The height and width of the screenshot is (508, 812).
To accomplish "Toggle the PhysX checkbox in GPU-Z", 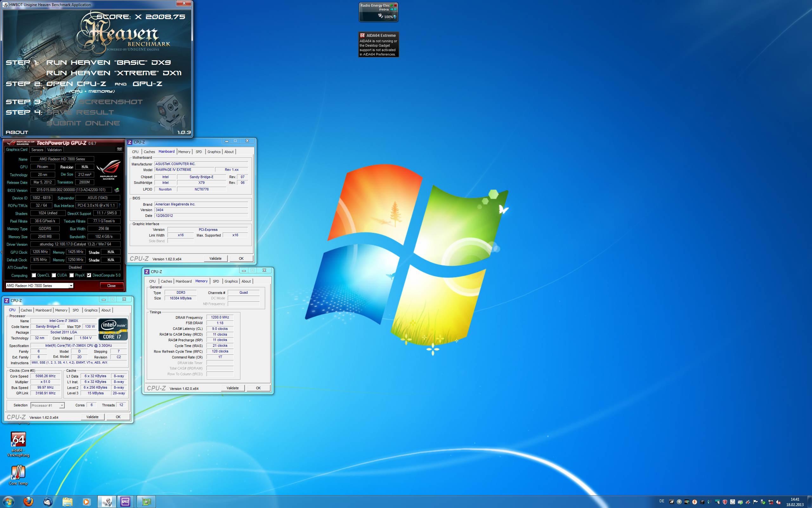I will click(71, 275).
